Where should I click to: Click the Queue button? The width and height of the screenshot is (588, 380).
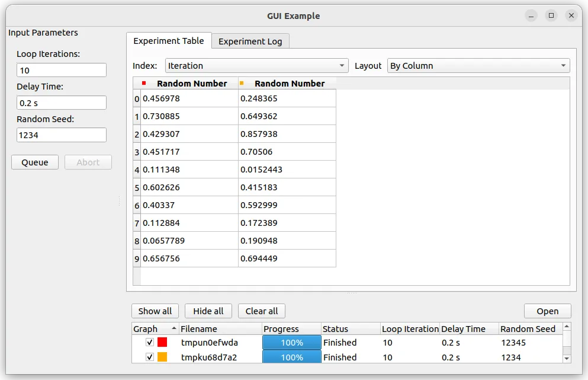34,162
